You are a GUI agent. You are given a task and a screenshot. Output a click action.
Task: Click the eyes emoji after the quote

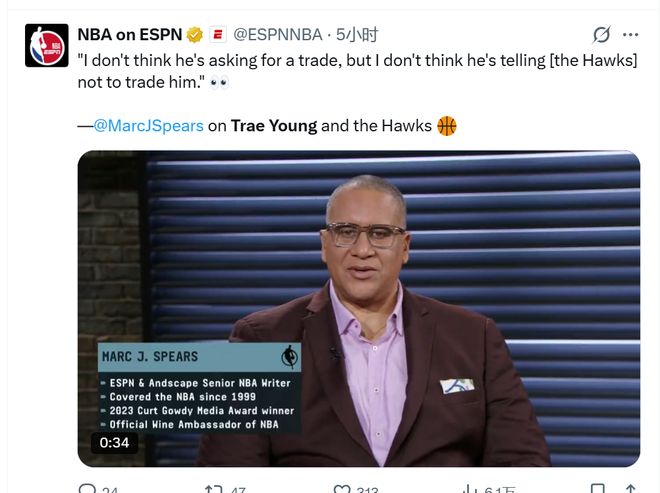220,82
